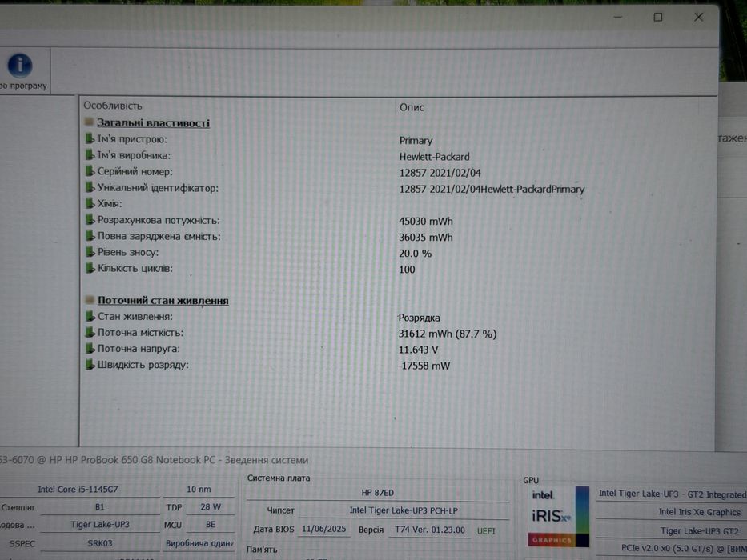Image resolution: width=747 pixels, height=560 pixels.
Task: Click battery icon beside Повна заряджена ємність
Action: [x=90, y=236]
